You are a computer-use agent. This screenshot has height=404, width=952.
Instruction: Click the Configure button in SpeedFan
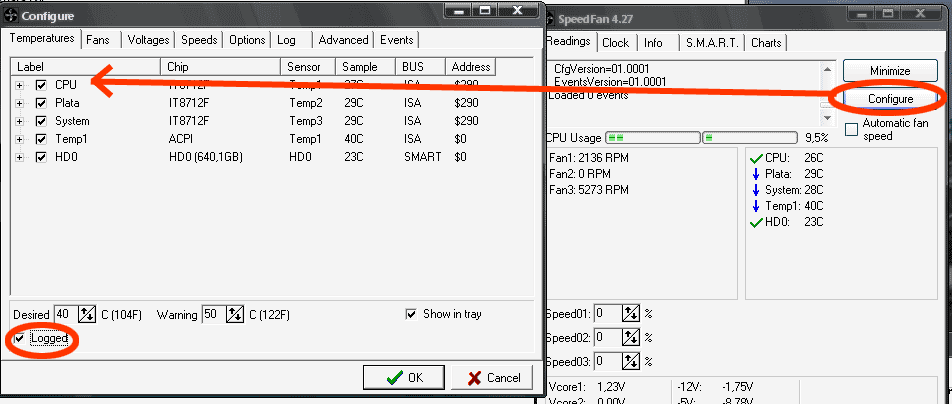coord(890,98)
